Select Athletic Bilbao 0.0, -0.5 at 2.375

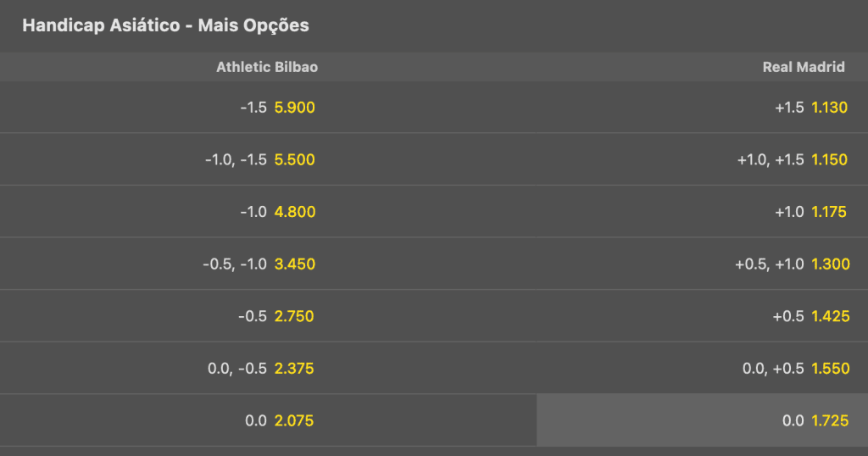click(268, 368)
